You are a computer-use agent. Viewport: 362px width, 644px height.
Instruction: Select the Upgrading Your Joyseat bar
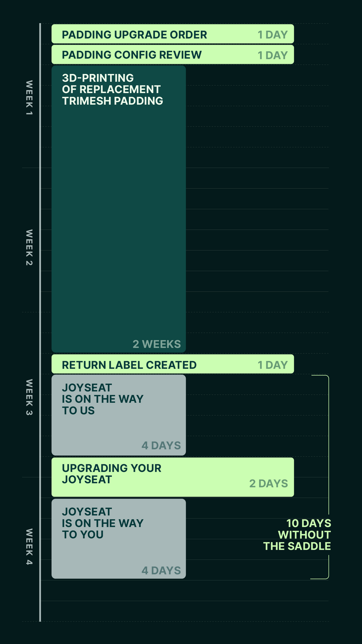(x=173, y=477)
